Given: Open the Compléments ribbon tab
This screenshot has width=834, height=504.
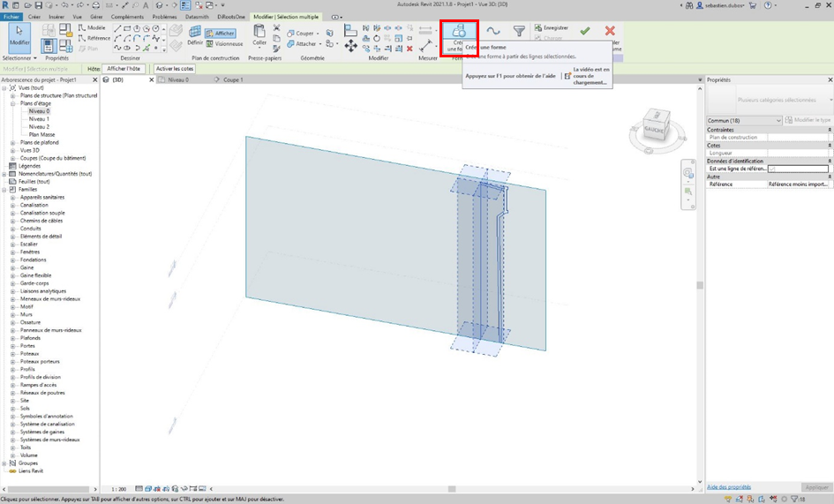Looking at the screenshot, I should (x=128, y=17).
